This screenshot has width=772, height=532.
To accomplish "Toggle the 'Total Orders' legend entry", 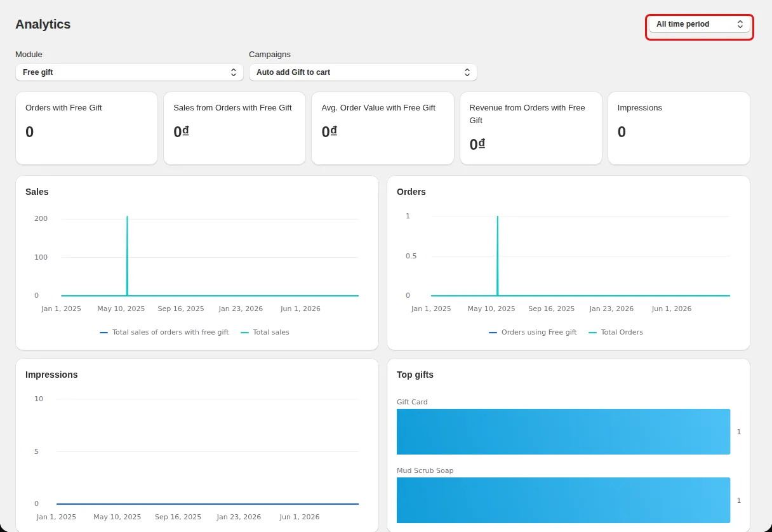I will [616, 332].
